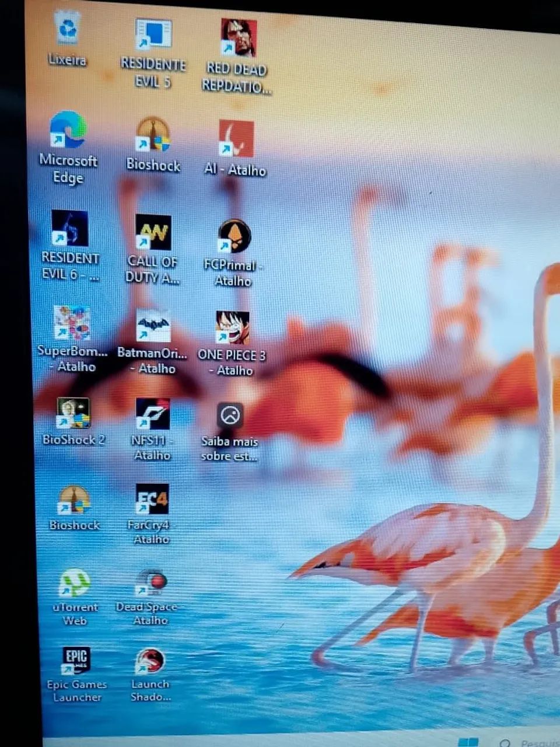Select the Dead Space - Atalho icon

point(151,583)
